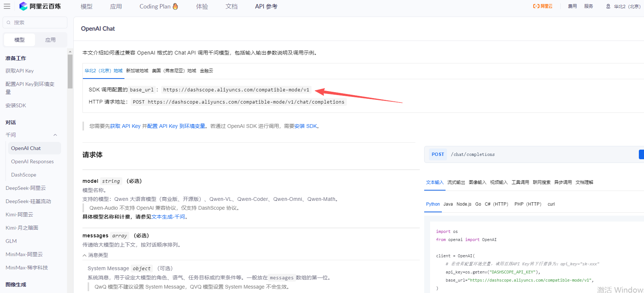
Task: Follow the 配置 API Key 到环境变量 link
Action: [176, 126]
